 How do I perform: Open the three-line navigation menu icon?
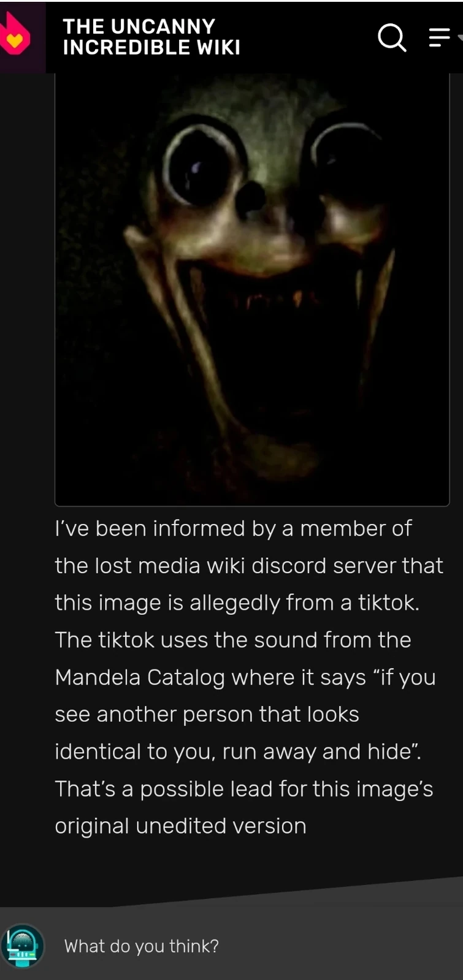pos(439,37)
